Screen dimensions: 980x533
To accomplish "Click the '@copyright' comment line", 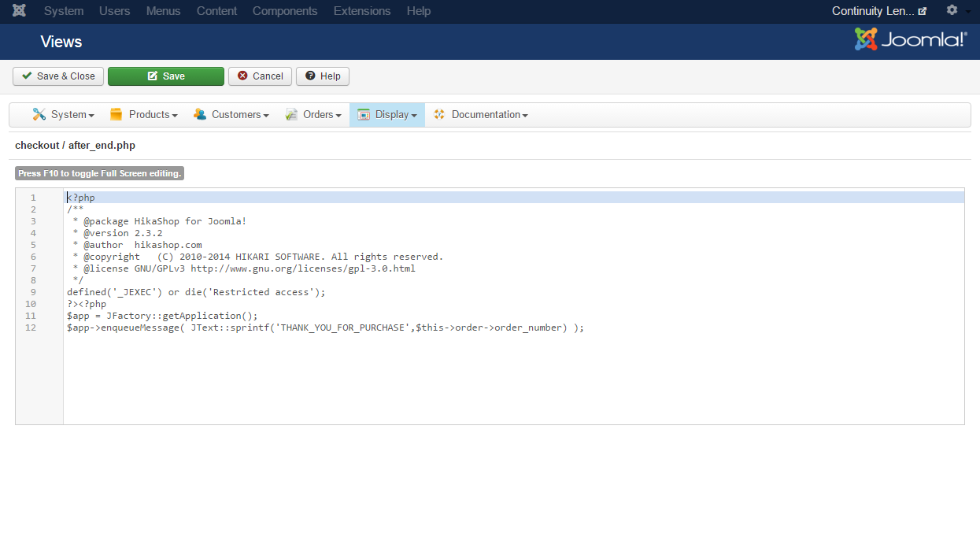I will pos(258,257).
